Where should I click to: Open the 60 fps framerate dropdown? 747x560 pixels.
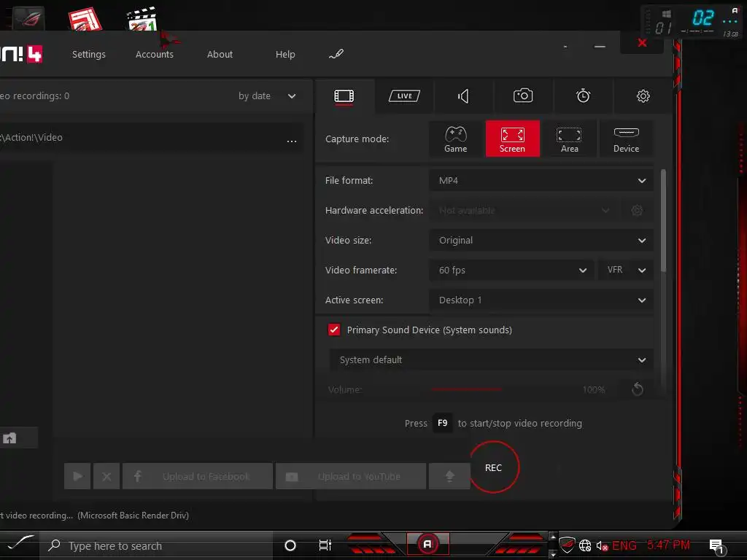[511, 270]
